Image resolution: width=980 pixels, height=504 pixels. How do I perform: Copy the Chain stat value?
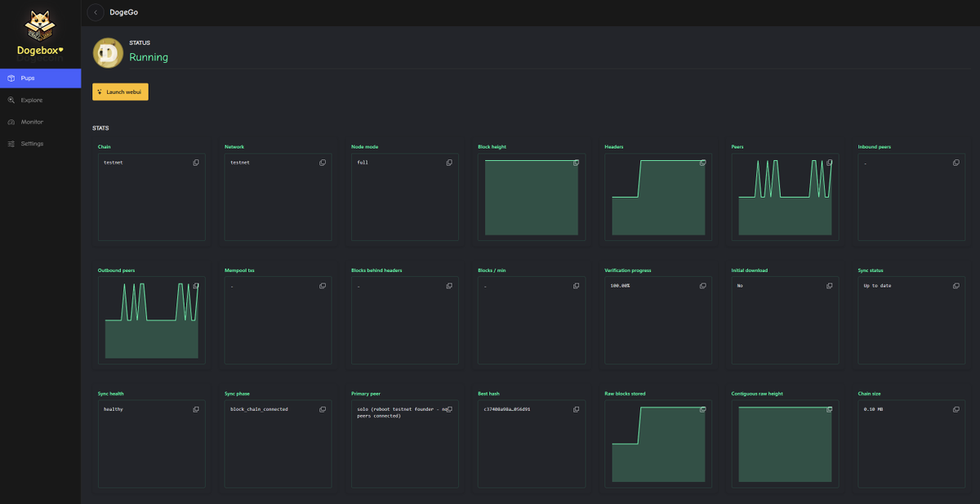[x=196, y=163]
